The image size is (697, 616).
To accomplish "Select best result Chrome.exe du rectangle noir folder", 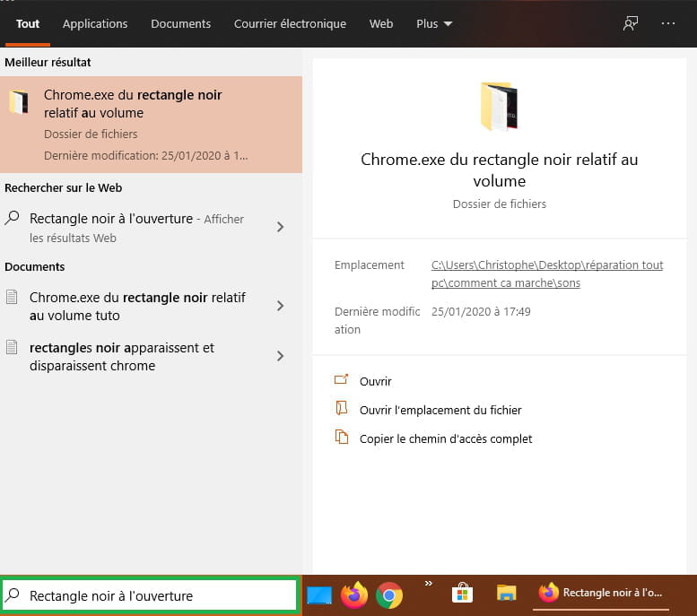I will coord(151,125).
